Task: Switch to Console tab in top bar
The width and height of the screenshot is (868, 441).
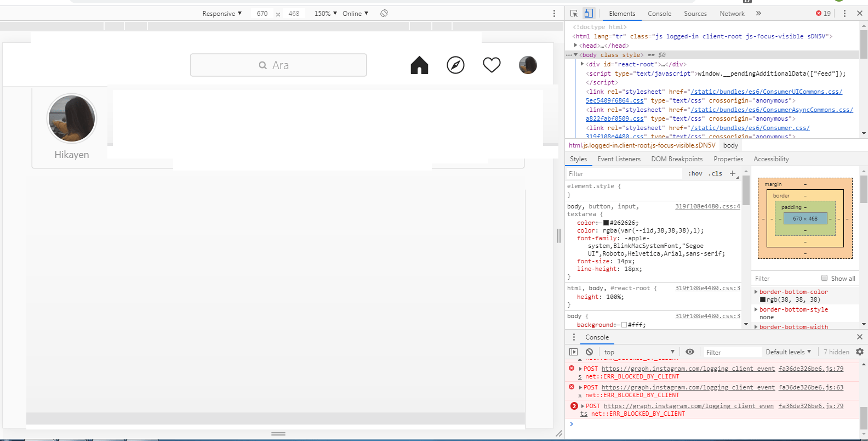Action: point(659,14)
